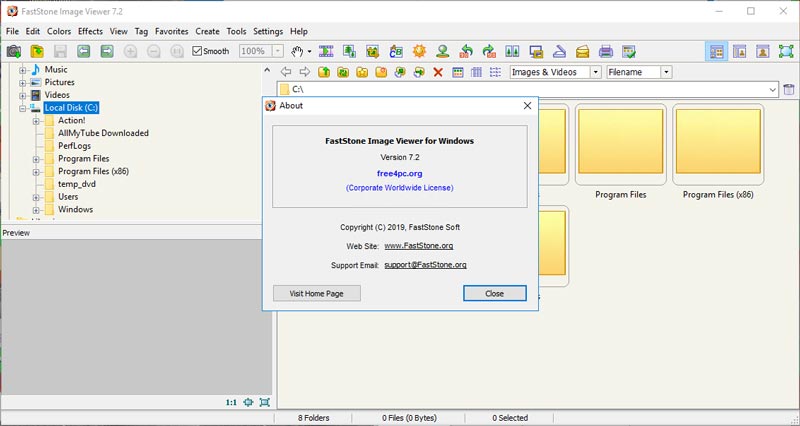Go up one folder level icon

click(x=324, y=72)
